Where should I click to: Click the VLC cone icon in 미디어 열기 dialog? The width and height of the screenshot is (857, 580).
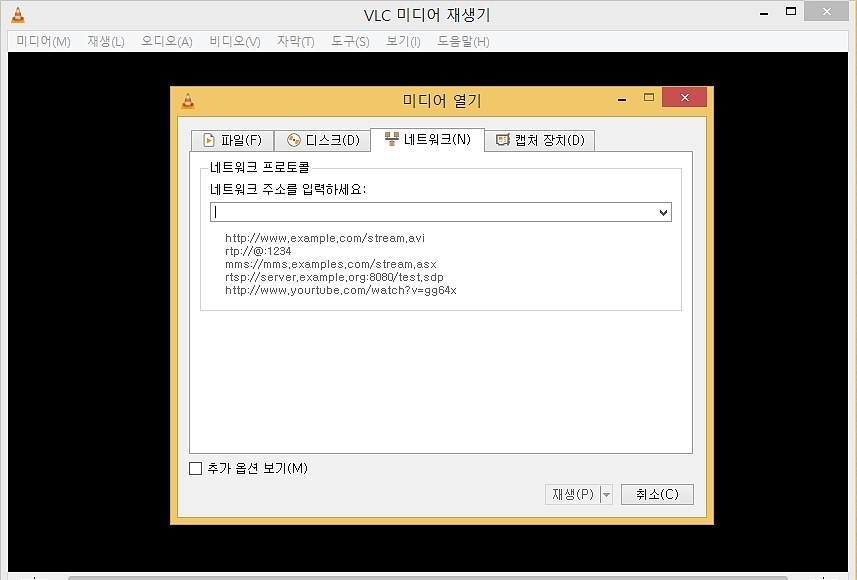click(x=188, y=101)
